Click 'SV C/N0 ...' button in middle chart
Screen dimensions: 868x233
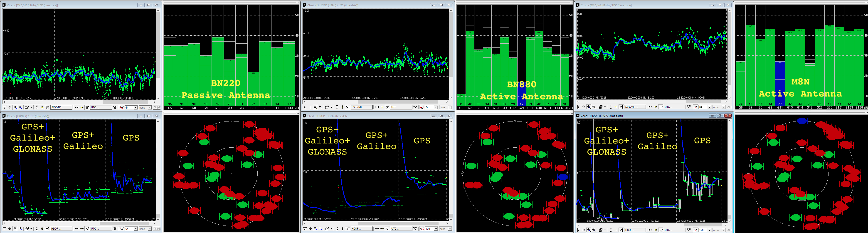(362, 107)
